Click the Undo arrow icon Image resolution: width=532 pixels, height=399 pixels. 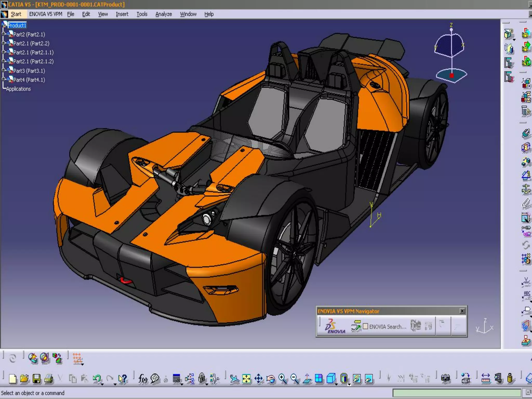click(x=97, y=378)
